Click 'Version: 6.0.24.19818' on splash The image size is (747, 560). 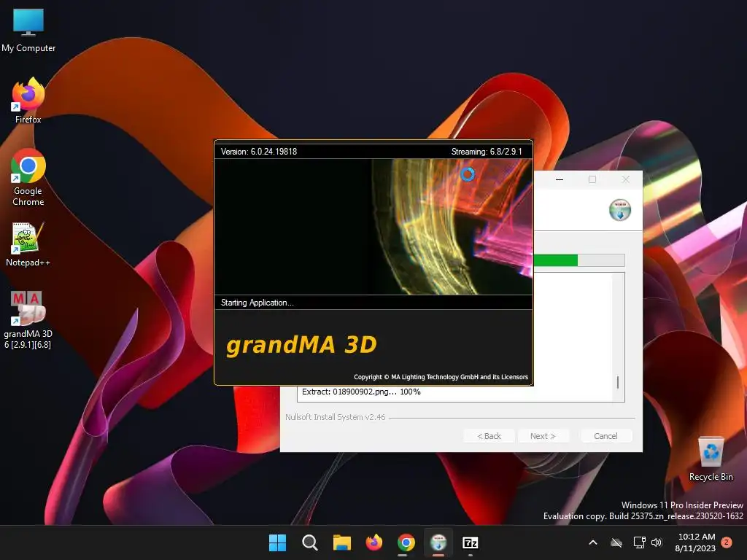259,152
